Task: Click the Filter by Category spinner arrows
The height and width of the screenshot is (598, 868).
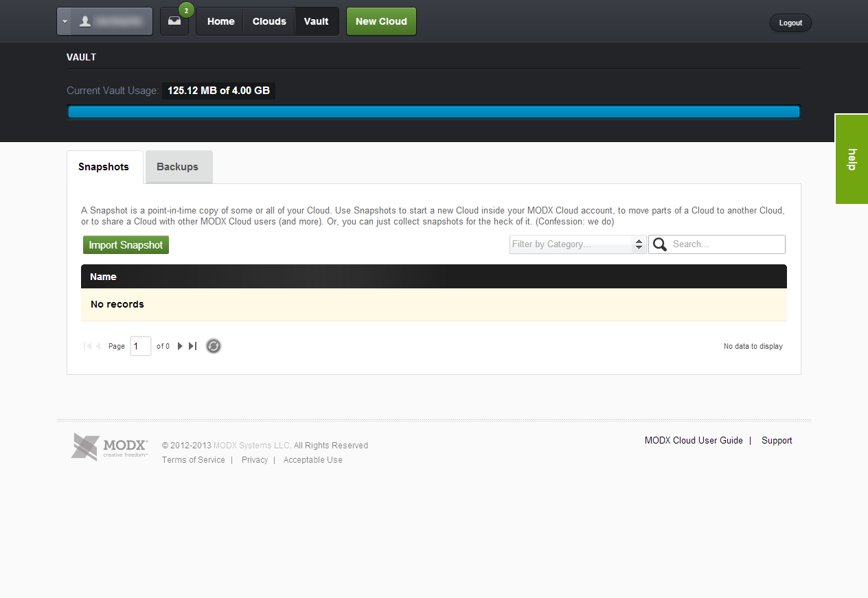Action: (639, 244)
